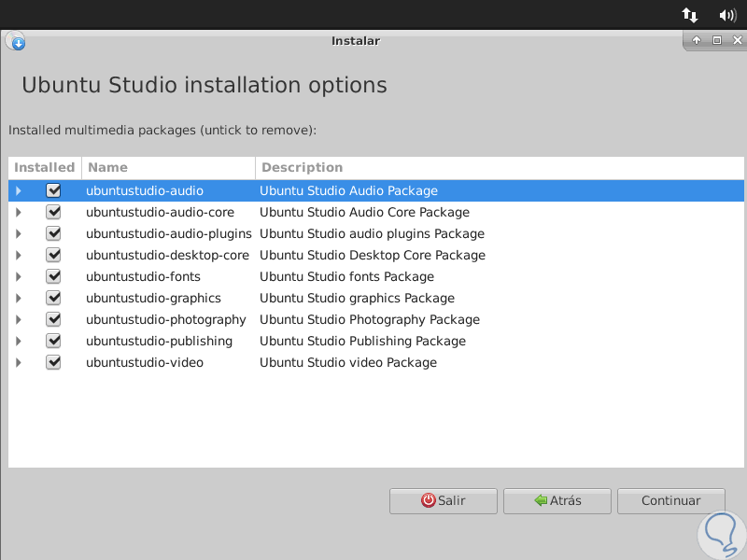Select the ubuntustudio-publishing row name

click(x=159, y=341)
